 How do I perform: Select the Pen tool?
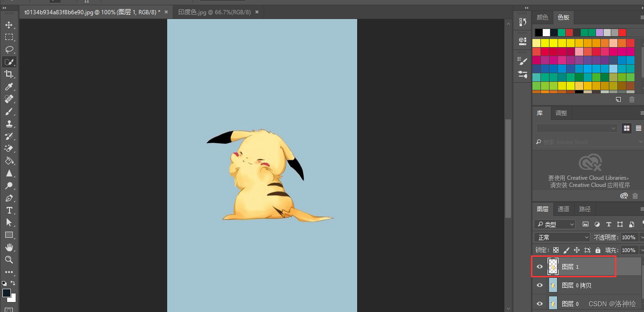click(x=9, y=198)
